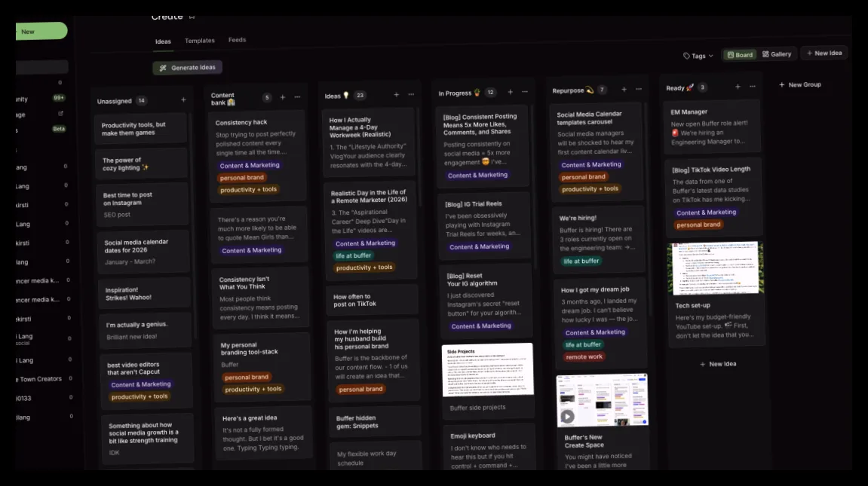This screenshot has height=486, width=868.
Task: Open the 'Consistency hack' card
Action: tap(257, 156)
